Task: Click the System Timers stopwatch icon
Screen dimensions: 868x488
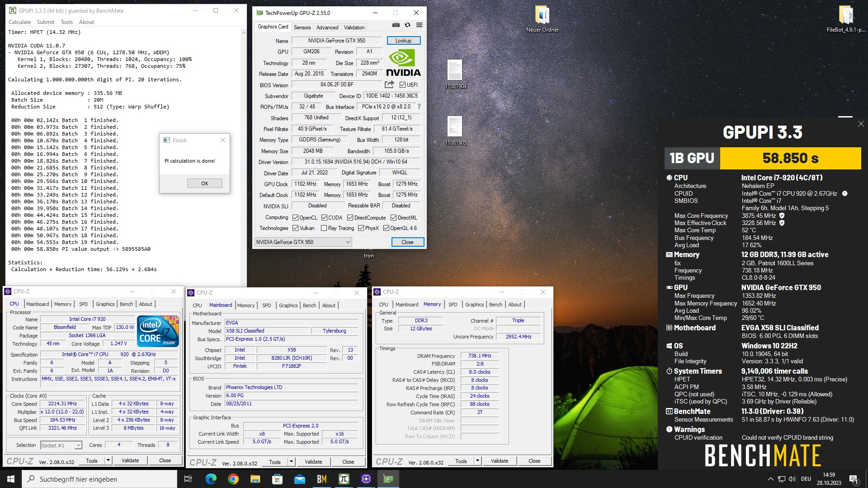Action: (x=669, y=371)
